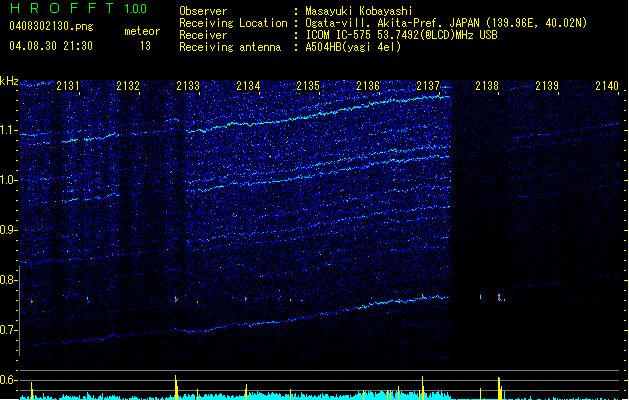Click the Receiving Location field label
Viewport: 629px width, 400px height.
[233, 23]
